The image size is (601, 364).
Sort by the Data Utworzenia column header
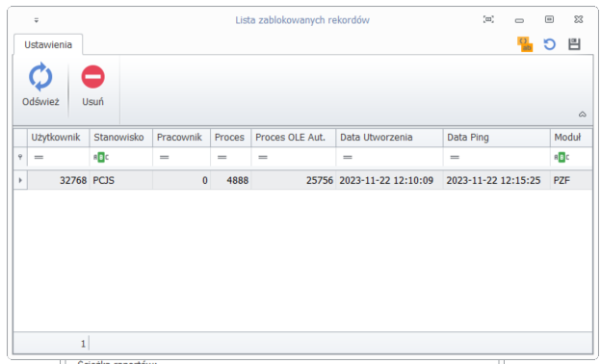pyautogui.click(x=389, y=138)
